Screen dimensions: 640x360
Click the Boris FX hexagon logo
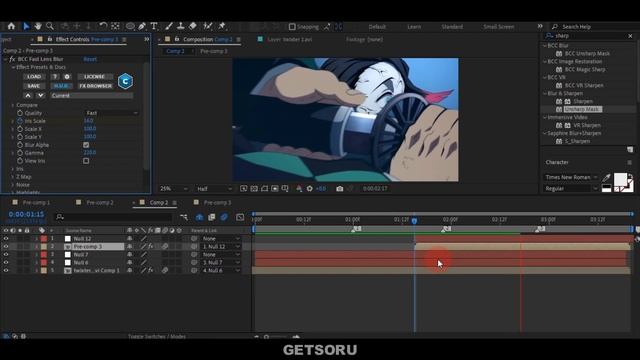[125, 81]
